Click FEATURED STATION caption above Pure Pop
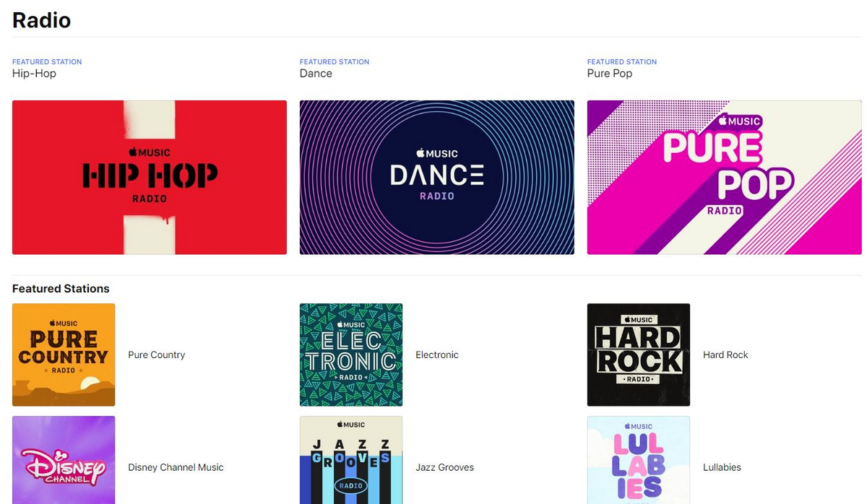The height and width of the screenshot is (504, 867). 622,62
